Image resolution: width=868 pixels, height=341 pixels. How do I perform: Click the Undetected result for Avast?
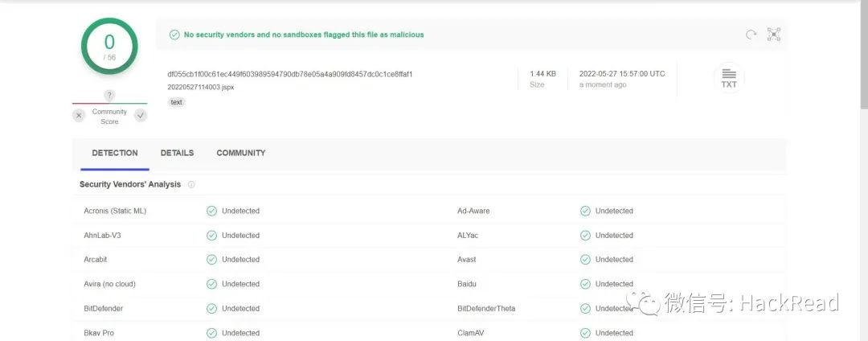click(x=615, y=260)
